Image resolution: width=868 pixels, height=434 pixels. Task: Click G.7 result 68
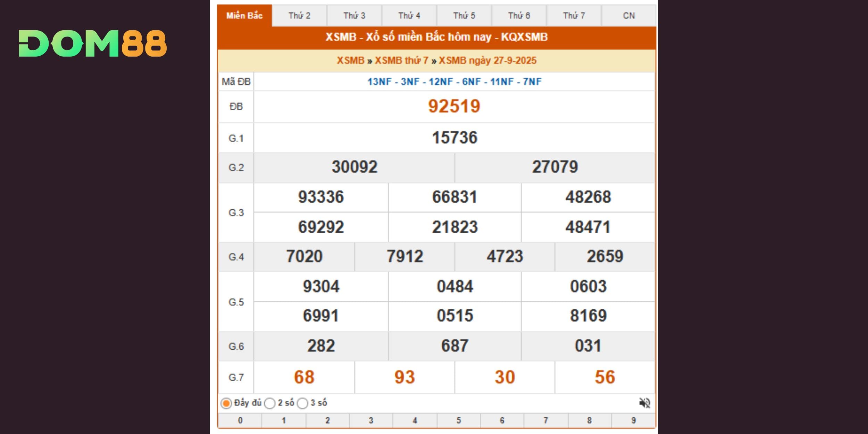click(304, 377)
